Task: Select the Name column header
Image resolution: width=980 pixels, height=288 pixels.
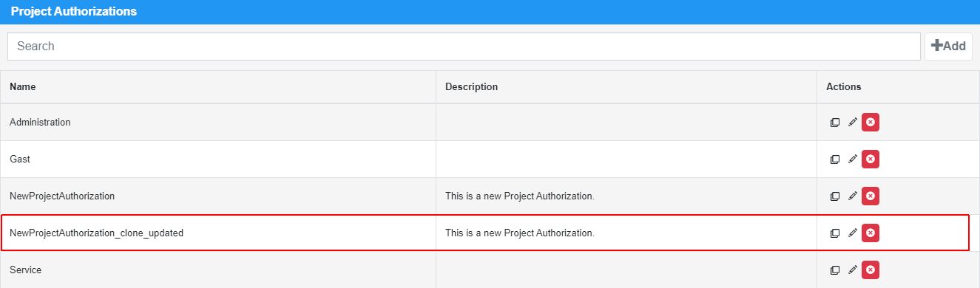Action: (x=23, y=86)
